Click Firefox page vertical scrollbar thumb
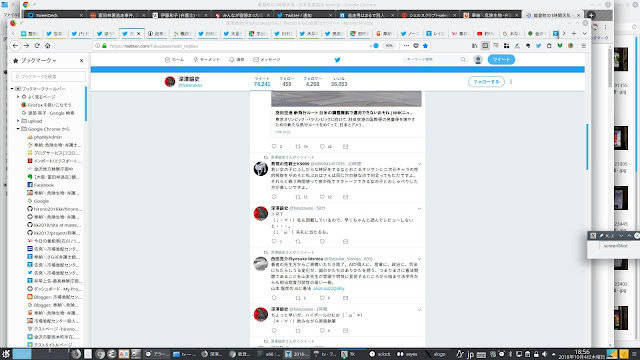 click(x=587, y=147)
